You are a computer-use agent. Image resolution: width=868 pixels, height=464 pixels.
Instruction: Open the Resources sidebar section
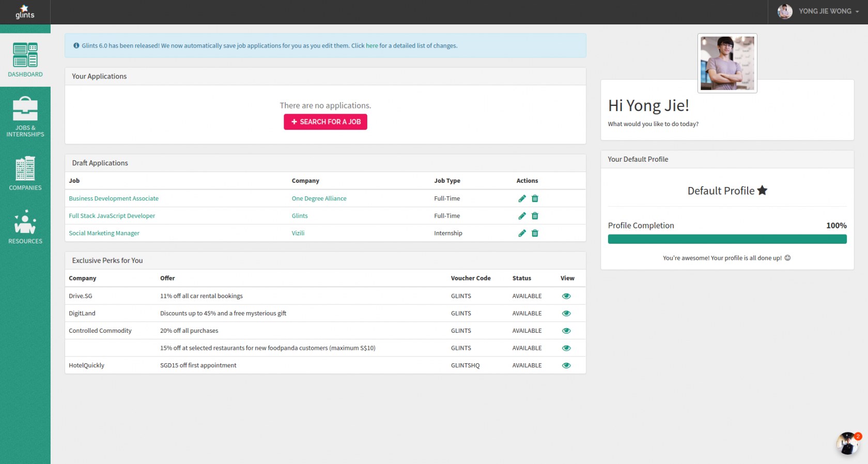(25, 227)
